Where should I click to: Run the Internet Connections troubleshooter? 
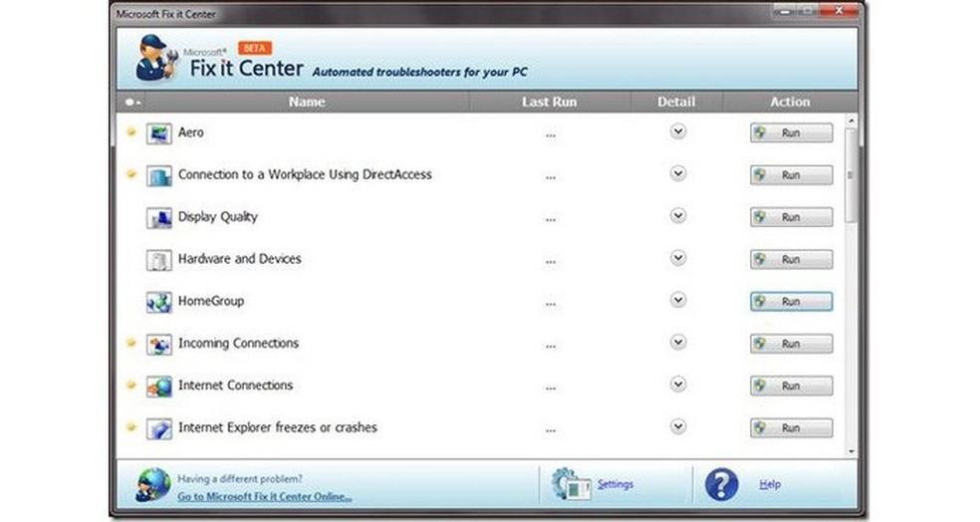[x=791, y=386]
